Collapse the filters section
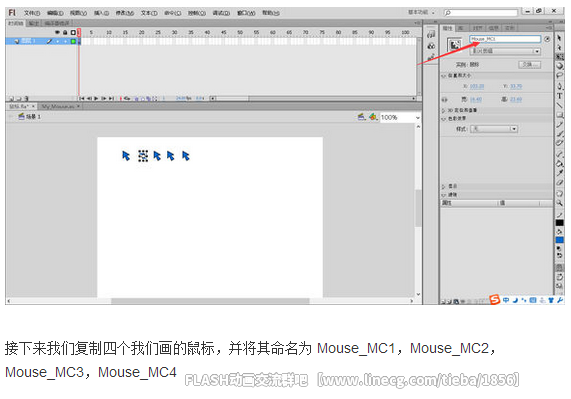Image resolution: width=571 pixels, height=399 pixels. coord(444,195)
